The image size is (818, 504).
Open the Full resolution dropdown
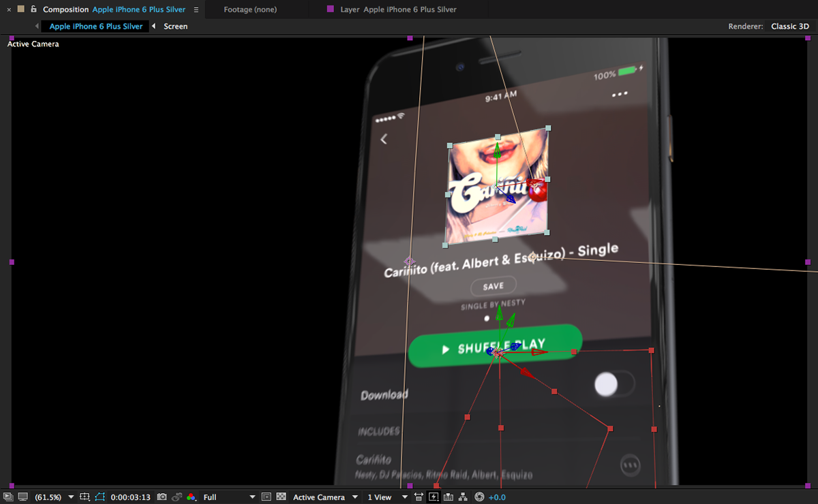[x=229, y=497]
